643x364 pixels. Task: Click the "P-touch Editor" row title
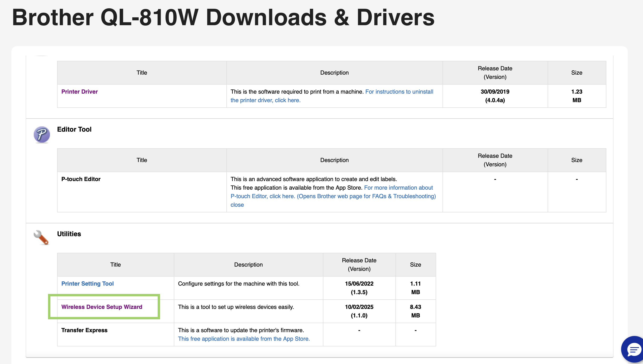tap(81, 179)
